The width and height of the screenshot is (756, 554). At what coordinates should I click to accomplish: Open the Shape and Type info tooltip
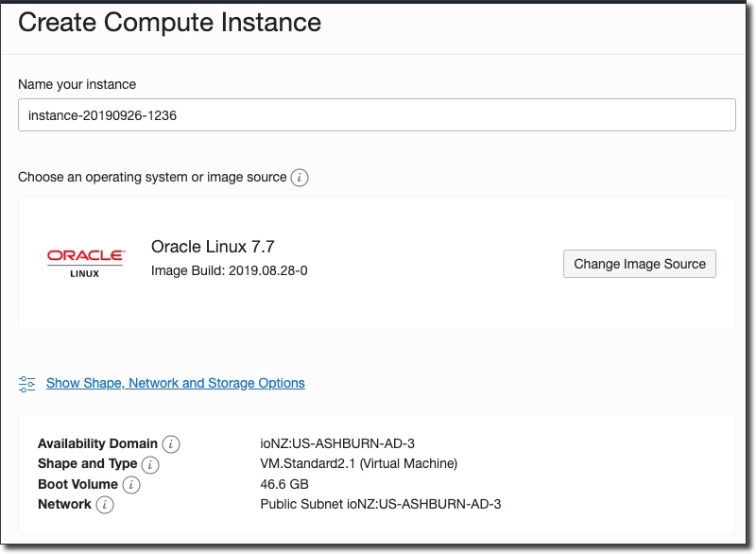pyautogui.click(x=150, y=464)
